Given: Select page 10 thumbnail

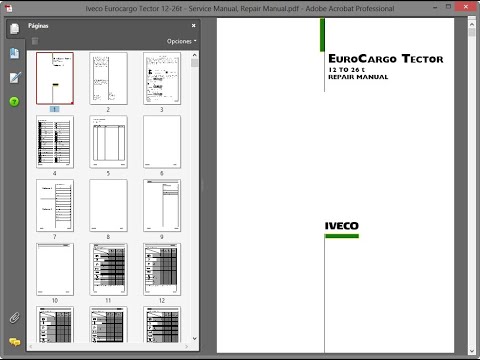Looking at the screenshot, I should (x=55, y=269).
